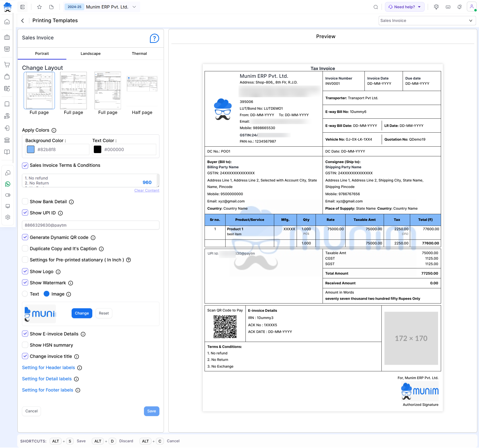The width and height of the screenshot is (479, 448).
Task: Select the Image watermark radio button
Action: pos(46,294)
